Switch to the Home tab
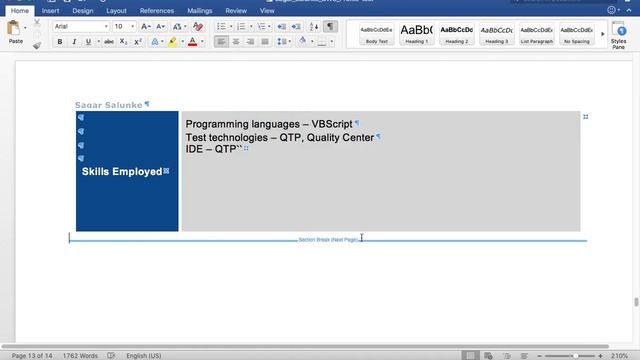Viewport: 640px width, 360px height. coord(20,11)
